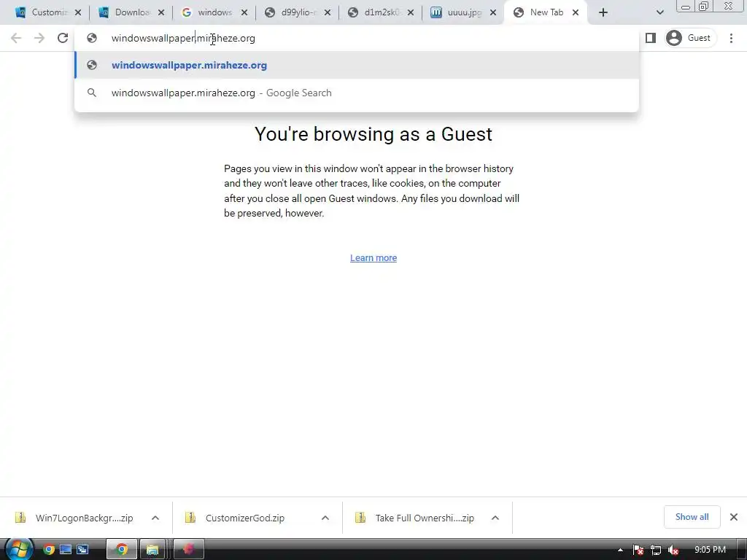This screenshot has width=747, height=560.
Task: Click the You're browsing as a Guest heading
Action: [373, 134]
